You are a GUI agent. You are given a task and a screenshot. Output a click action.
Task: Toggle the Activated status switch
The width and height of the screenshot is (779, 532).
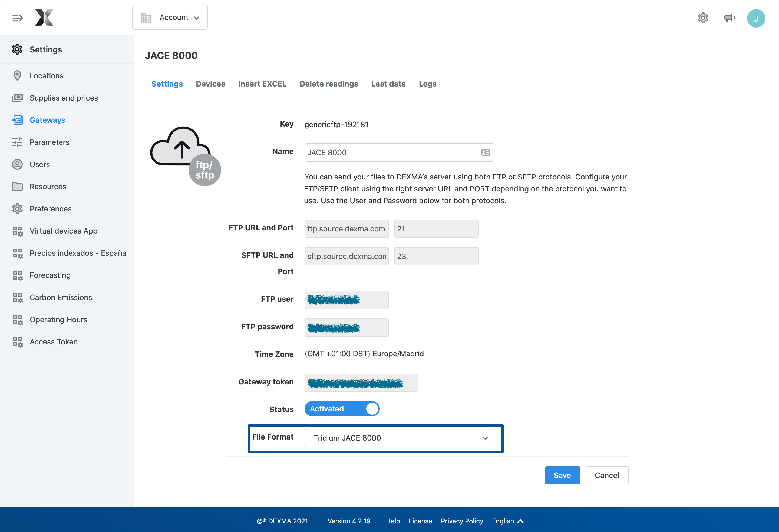(x=342, y=409)
